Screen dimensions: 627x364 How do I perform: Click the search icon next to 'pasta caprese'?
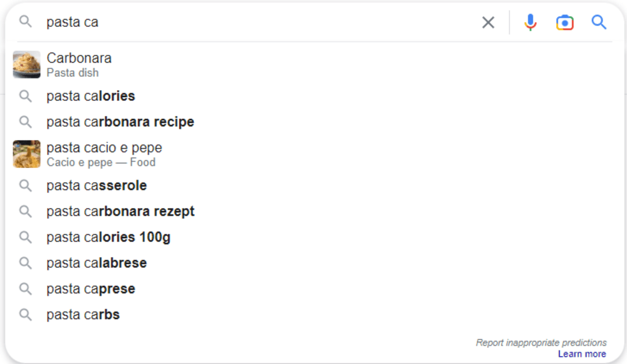(x=25, y=289)
